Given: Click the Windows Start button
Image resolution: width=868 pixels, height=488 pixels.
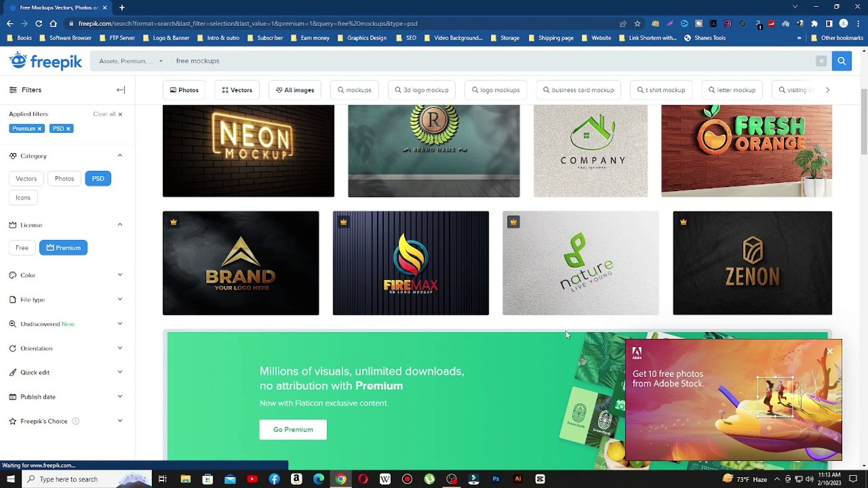Looking at the screenshot, I should 10,479.
